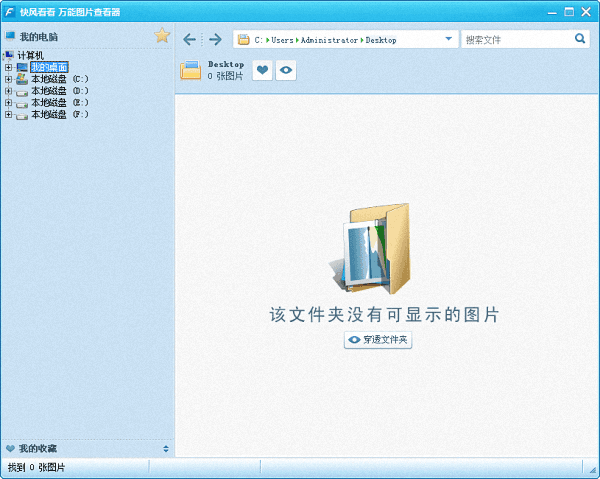Expand the 我的桌面 tree node
600x479 pixels.
[8, 67]
